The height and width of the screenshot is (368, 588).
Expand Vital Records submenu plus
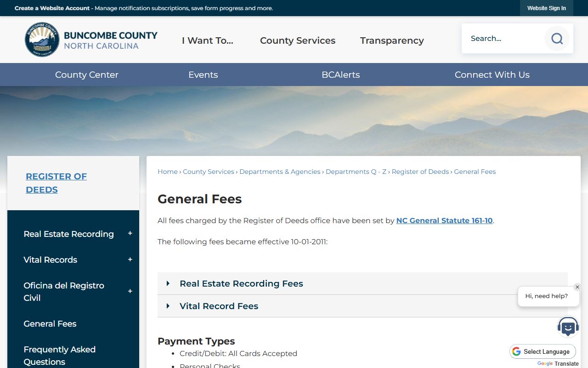pyautogui.click(x=130, y=259)
